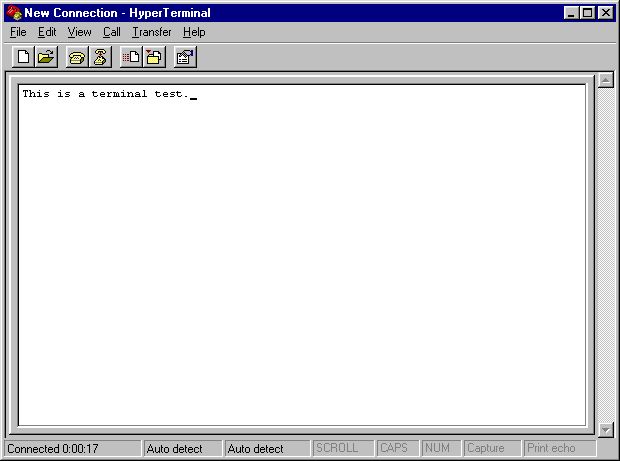Click inside the terminal text area

click(x=300, y=250)
